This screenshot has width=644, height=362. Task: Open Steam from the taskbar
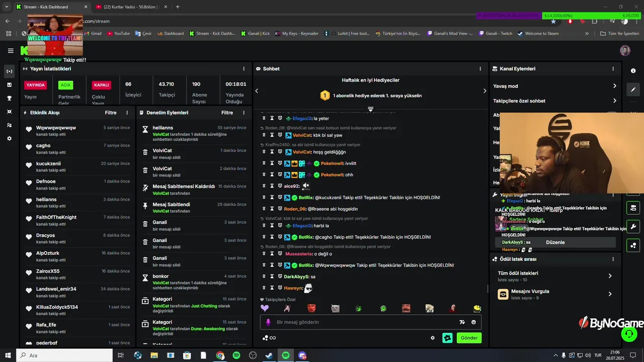(269, 355)
